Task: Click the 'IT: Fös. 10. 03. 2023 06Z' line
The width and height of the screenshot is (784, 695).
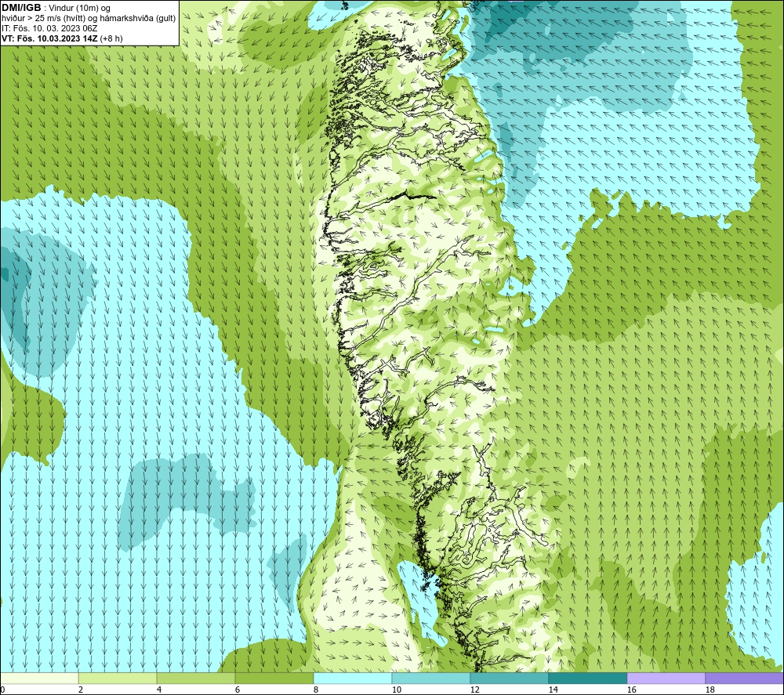Action: point(49,28)
